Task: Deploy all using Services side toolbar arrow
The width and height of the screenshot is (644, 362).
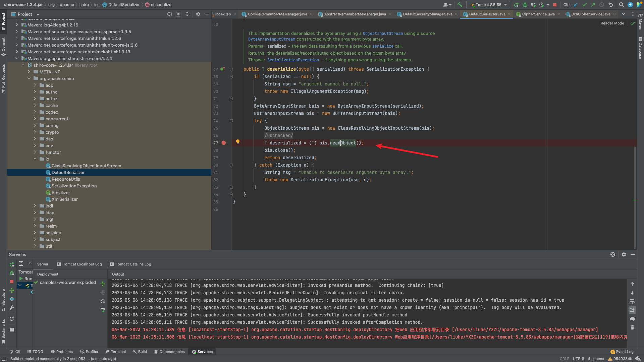Action: 12,290
